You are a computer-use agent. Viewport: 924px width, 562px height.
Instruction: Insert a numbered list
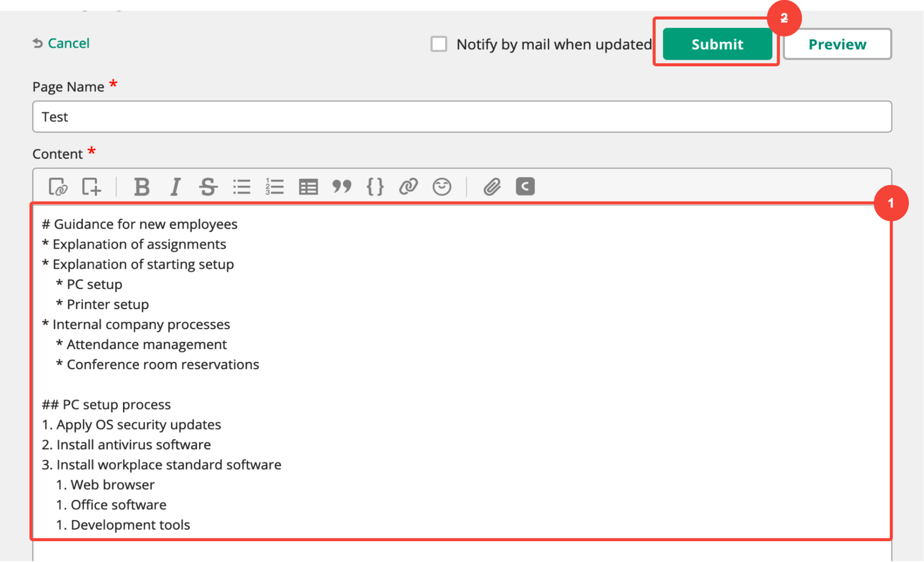pyautogui.click(x=275, y=187)
